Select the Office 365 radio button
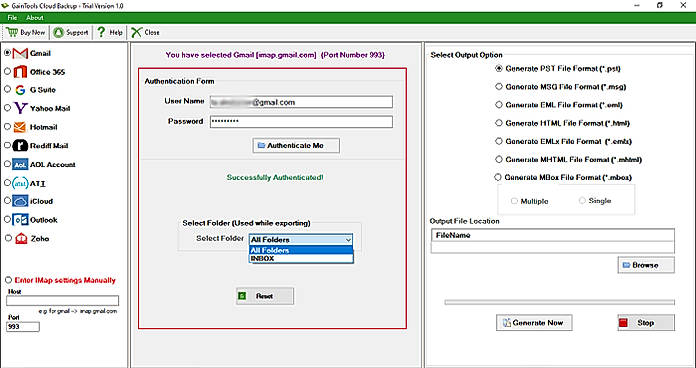Image resolution: width=696 pixels, height=368 pixels. click(x=7, y=71)
